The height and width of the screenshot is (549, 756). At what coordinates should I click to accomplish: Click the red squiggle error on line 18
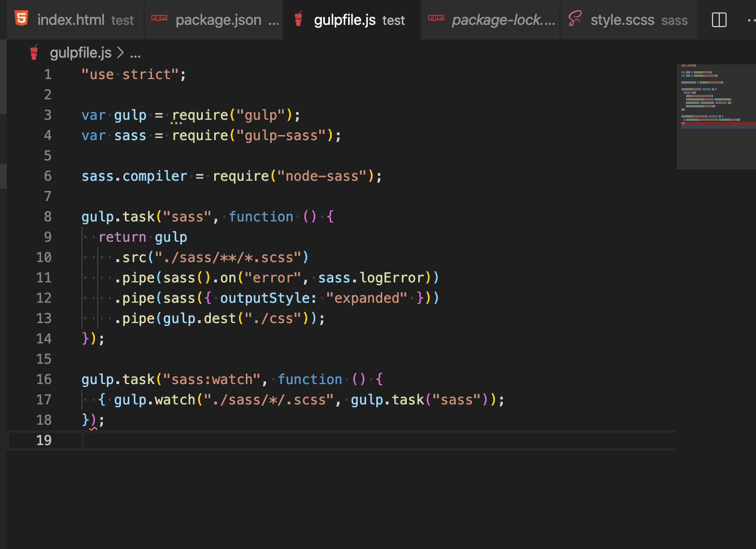93,421
